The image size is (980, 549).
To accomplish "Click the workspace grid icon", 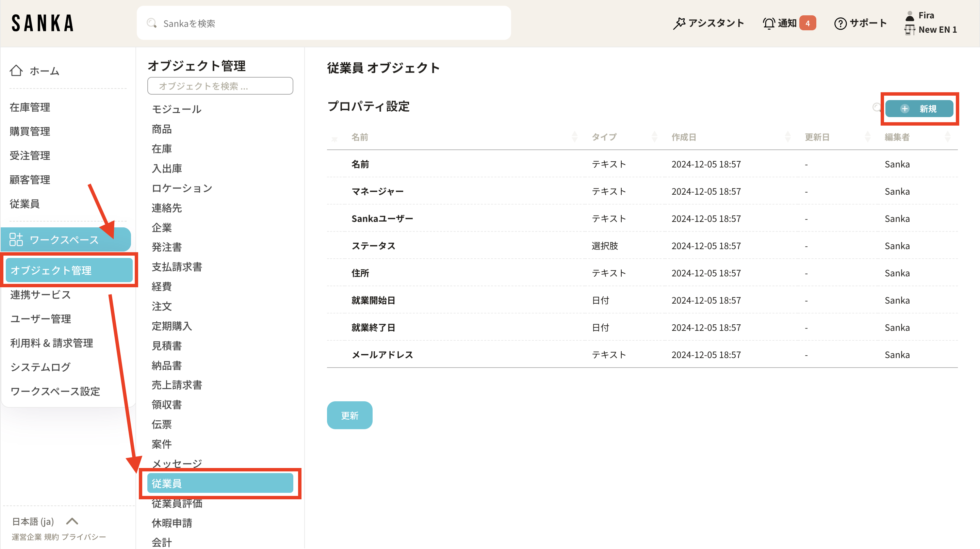I will 16,240.
